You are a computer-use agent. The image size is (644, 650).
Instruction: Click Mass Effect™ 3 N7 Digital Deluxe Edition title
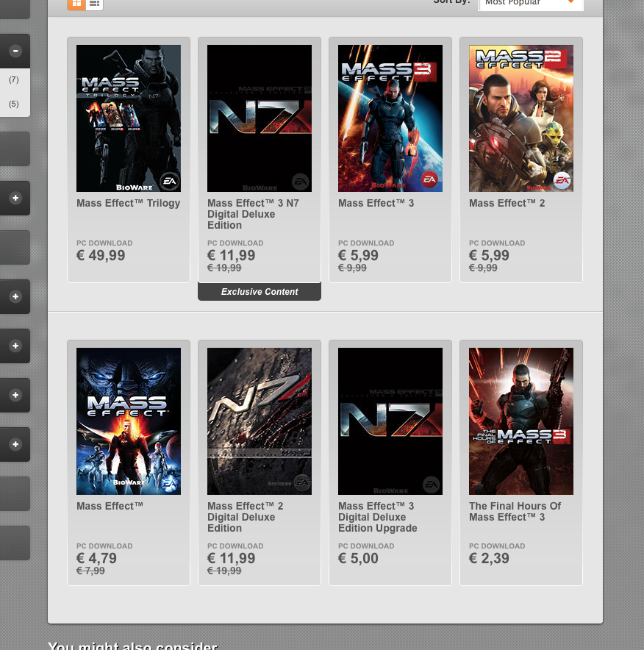point(253,214)
